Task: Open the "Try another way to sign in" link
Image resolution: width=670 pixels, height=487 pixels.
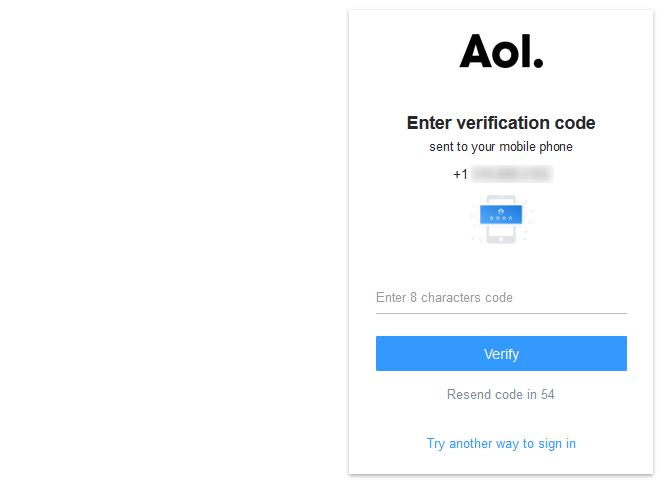Action: click(x=501, y=443)
